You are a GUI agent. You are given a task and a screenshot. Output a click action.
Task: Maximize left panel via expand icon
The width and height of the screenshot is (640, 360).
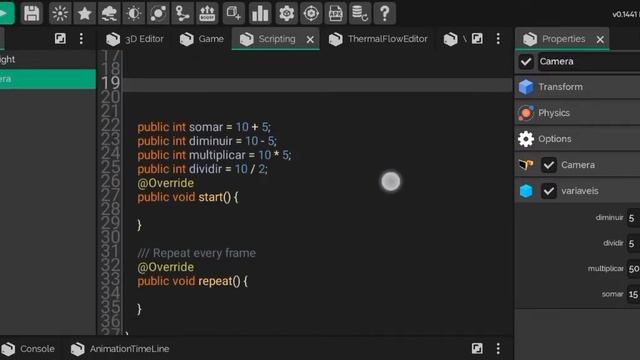(x=60, y=39)
